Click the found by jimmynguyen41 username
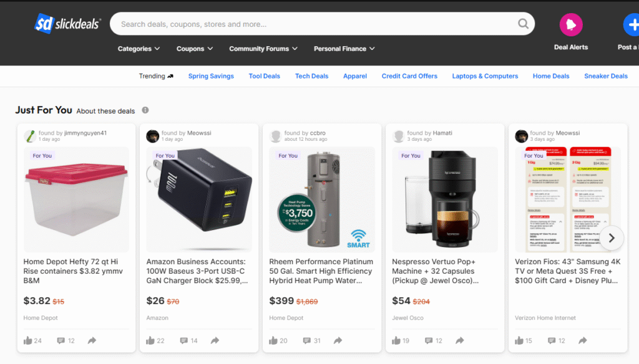Screen dimensions: 639x364 (x=85, y=133)
